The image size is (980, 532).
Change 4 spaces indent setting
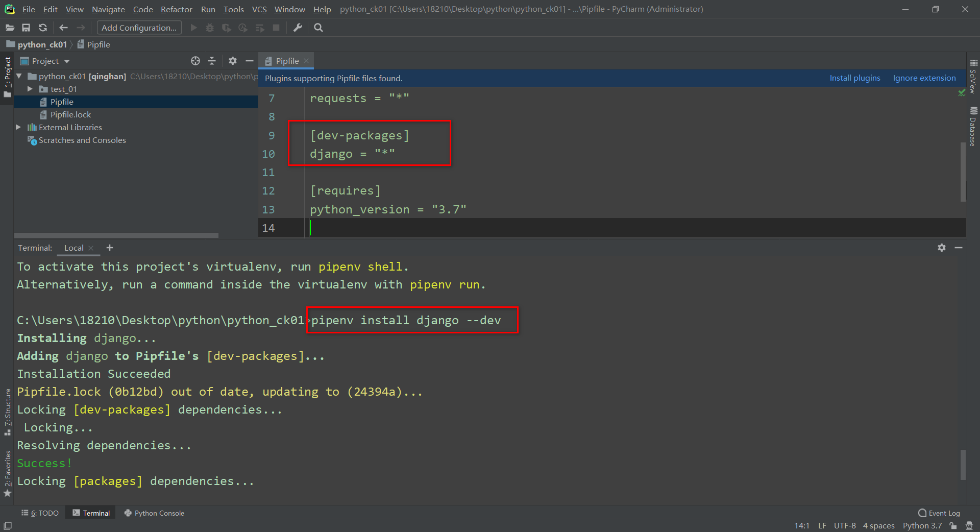[x=878, y=526]
